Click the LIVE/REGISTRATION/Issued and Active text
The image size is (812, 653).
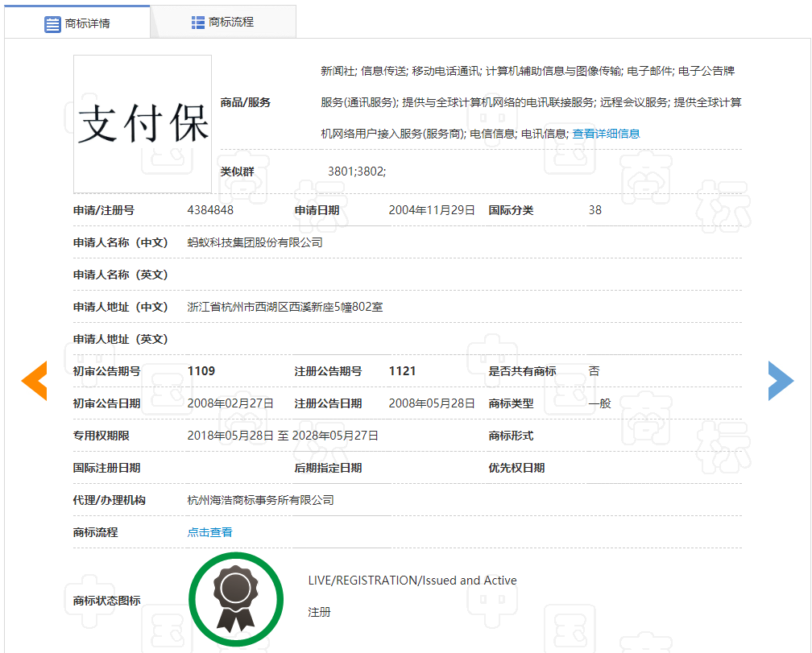pos(412,581)
